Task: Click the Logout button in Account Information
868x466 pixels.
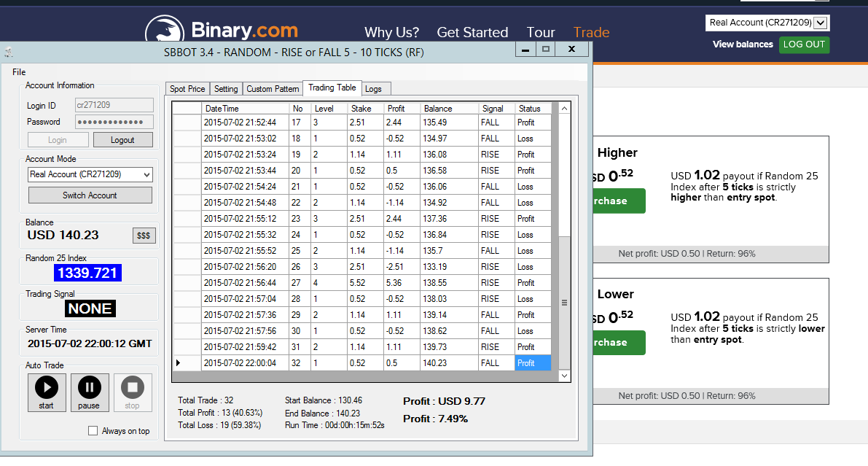Action: click(123, 139)
